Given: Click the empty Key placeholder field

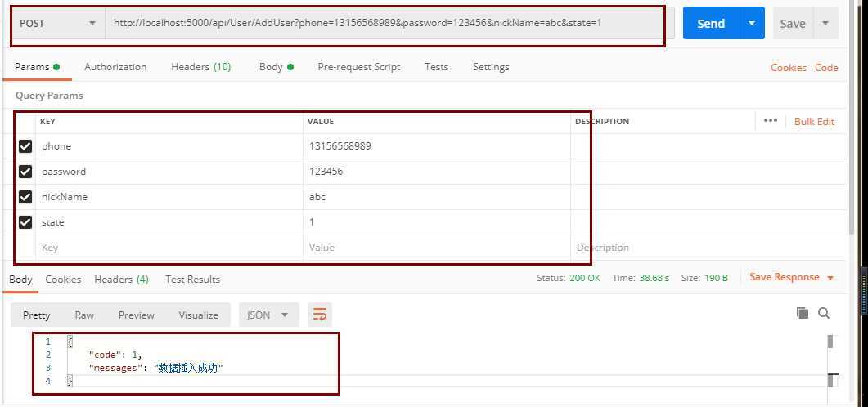Looking at the screenshot, I should (x=169, y=248).
